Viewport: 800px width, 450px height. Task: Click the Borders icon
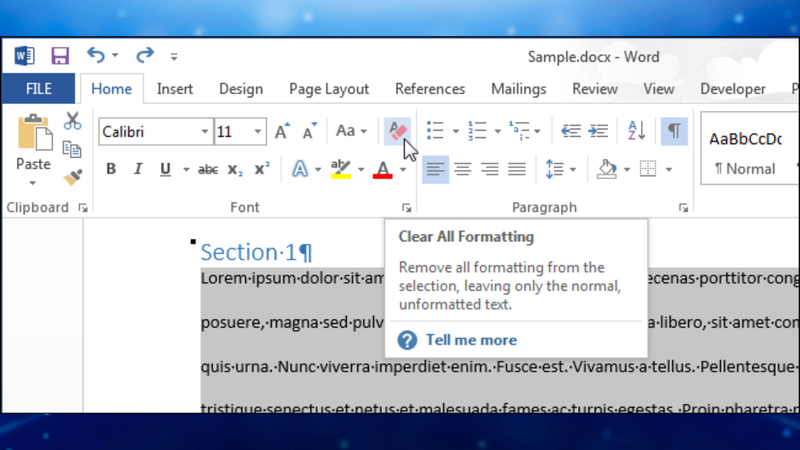click(x=648, y=169)
